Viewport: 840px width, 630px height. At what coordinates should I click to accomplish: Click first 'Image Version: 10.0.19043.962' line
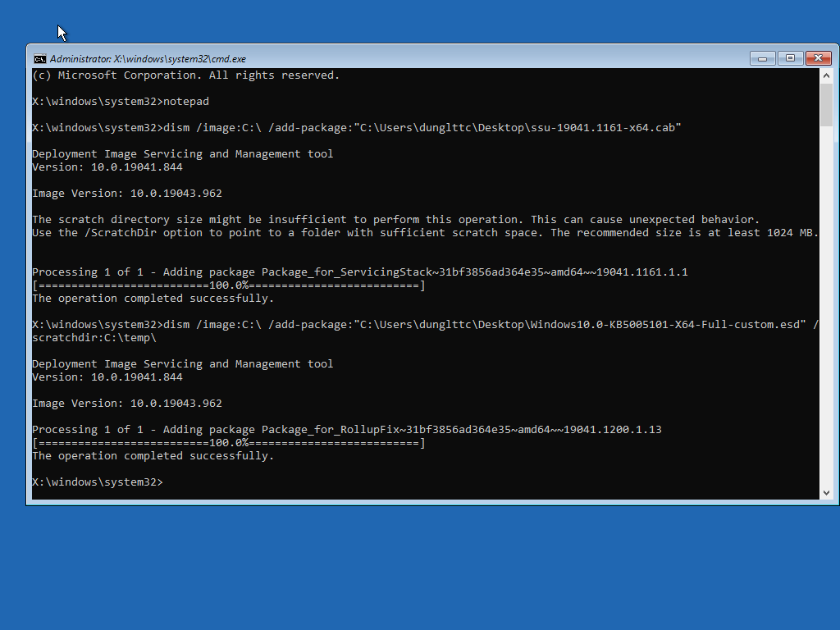click(x=127, y=194)
